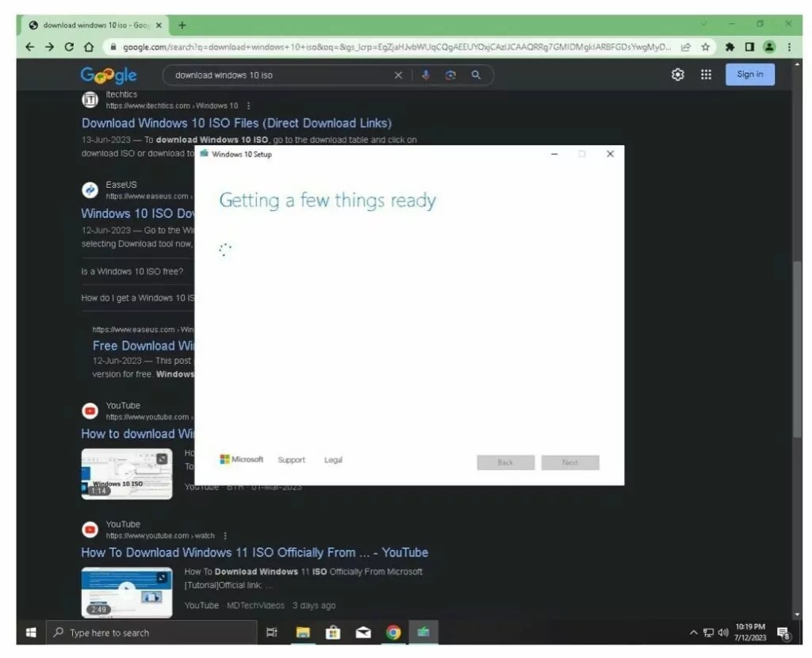
Task: Submit search with magnifier icon
Action: point(476,75)
